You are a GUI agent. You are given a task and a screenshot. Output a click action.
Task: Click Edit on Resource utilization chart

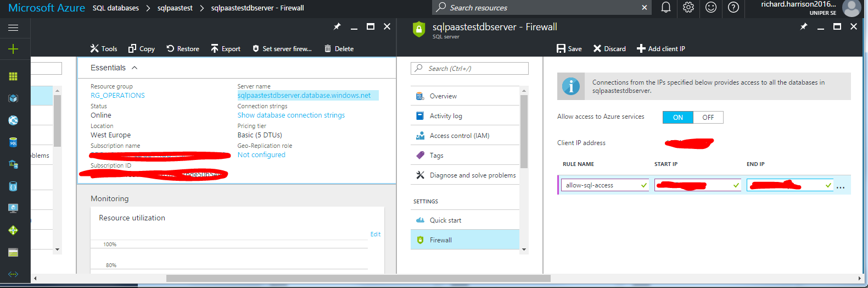376,234
